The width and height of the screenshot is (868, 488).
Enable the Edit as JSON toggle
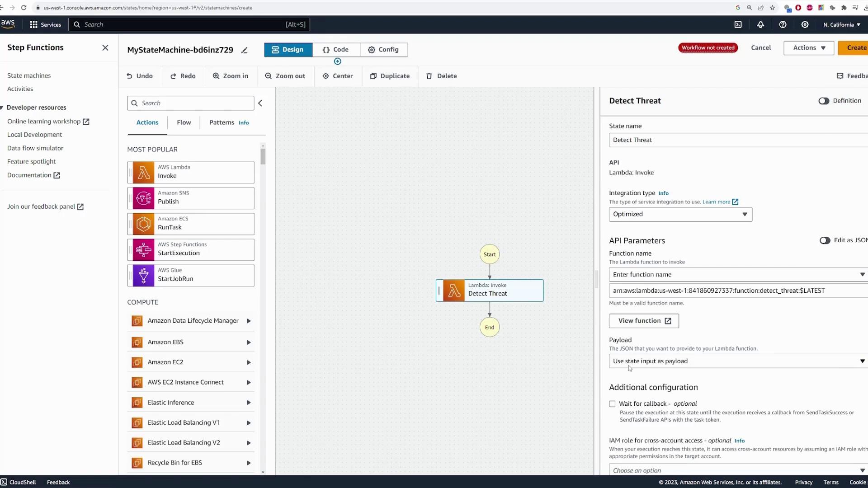[x=825, y=240]
